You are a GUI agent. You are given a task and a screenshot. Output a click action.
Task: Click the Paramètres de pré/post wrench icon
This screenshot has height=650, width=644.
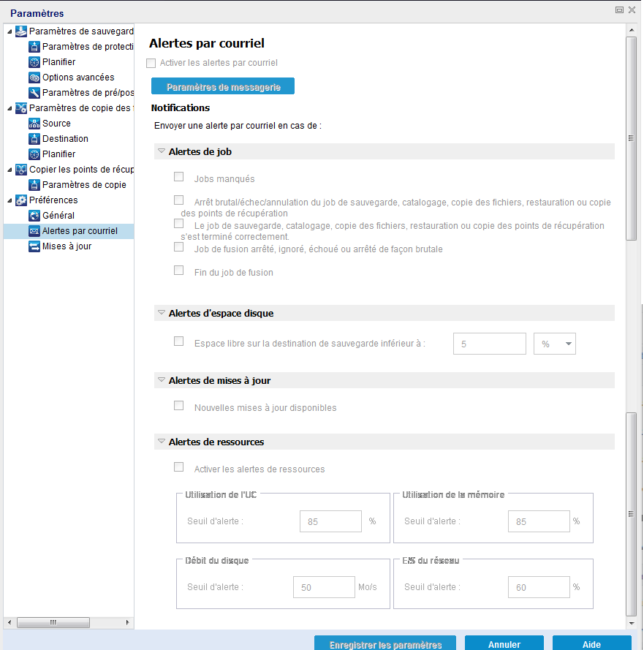click(x=34, y=93)
